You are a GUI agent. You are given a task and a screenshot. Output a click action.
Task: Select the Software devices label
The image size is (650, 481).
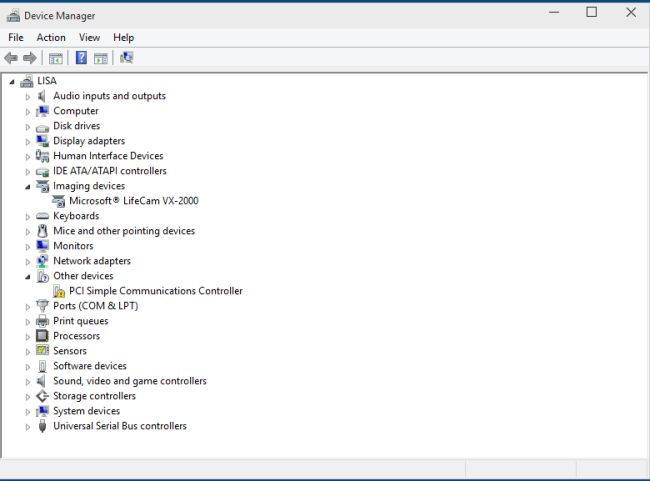pos(90,366)
